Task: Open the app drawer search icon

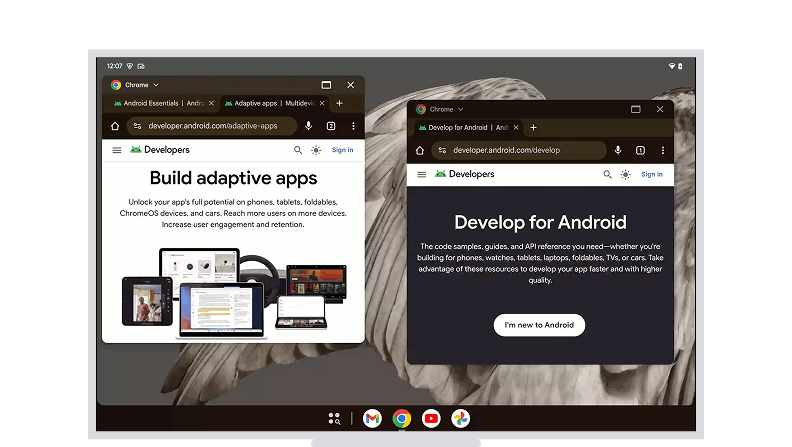Action: click(334, 418)
